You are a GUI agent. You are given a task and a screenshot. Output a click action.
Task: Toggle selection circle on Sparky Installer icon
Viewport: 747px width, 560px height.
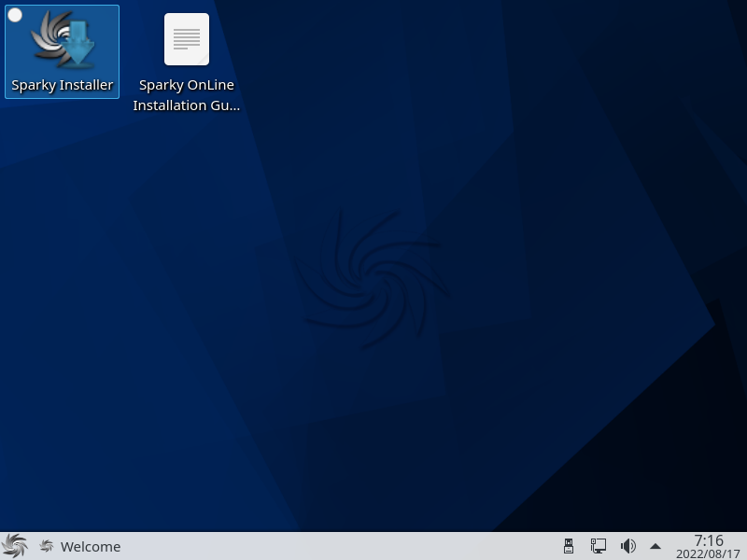pyautogui.click(x=15, y=15)
